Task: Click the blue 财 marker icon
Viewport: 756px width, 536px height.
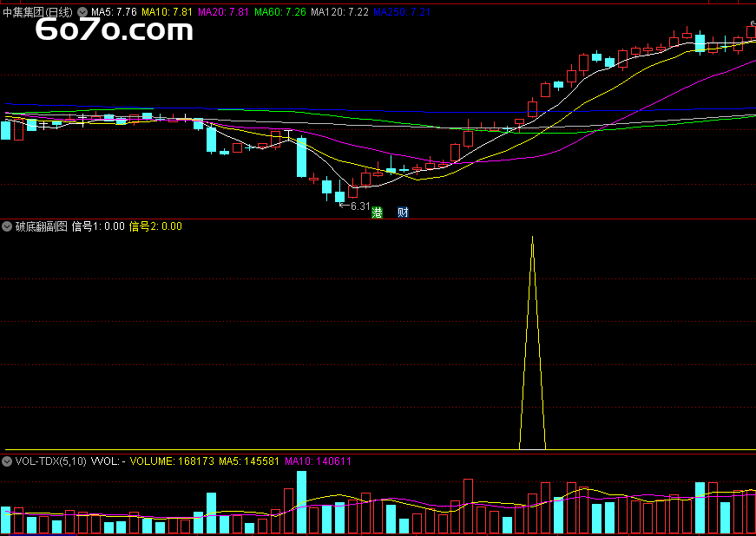Action: tap(403, 212)
